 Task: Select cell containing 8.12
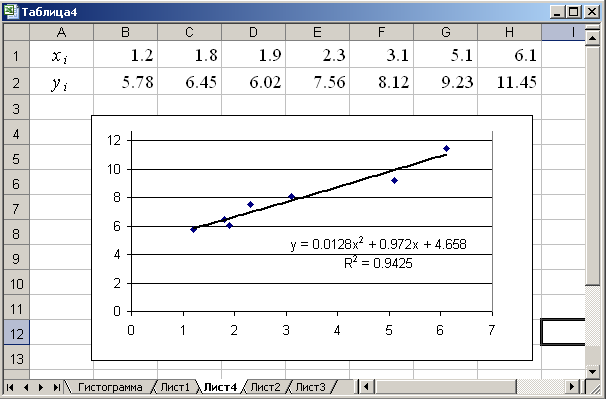(381, 82)
